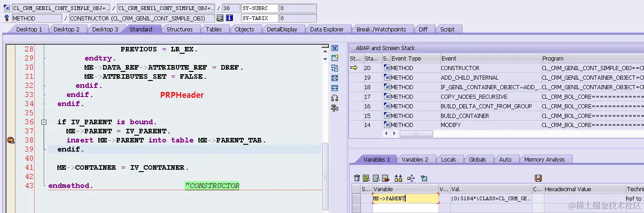Viewport: 644px width, 213px height.
Task: Switch to the Variables 2 tab
Action: click(x=415, y=159)
